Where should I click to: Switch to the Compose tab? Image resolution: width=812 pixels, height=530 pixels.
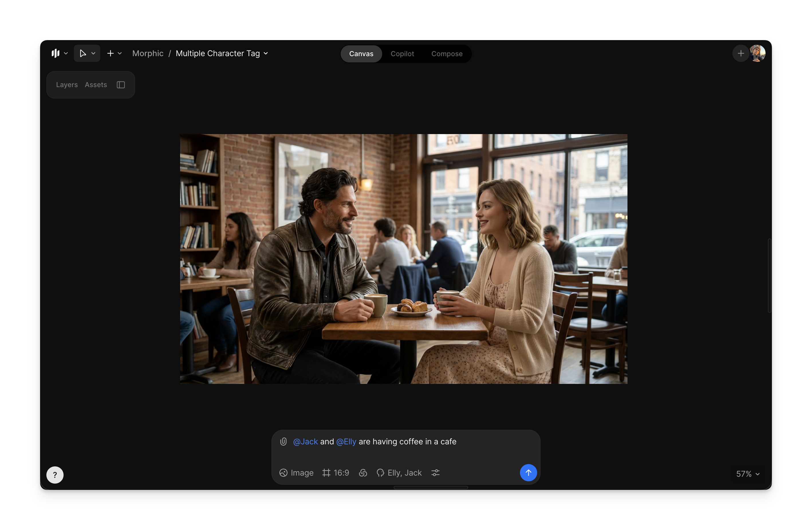point(447,54)
